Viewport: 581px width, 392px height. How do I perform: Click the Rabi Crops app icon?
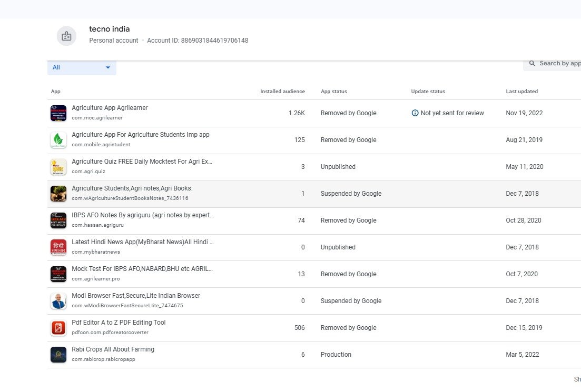tap(58, 355)
